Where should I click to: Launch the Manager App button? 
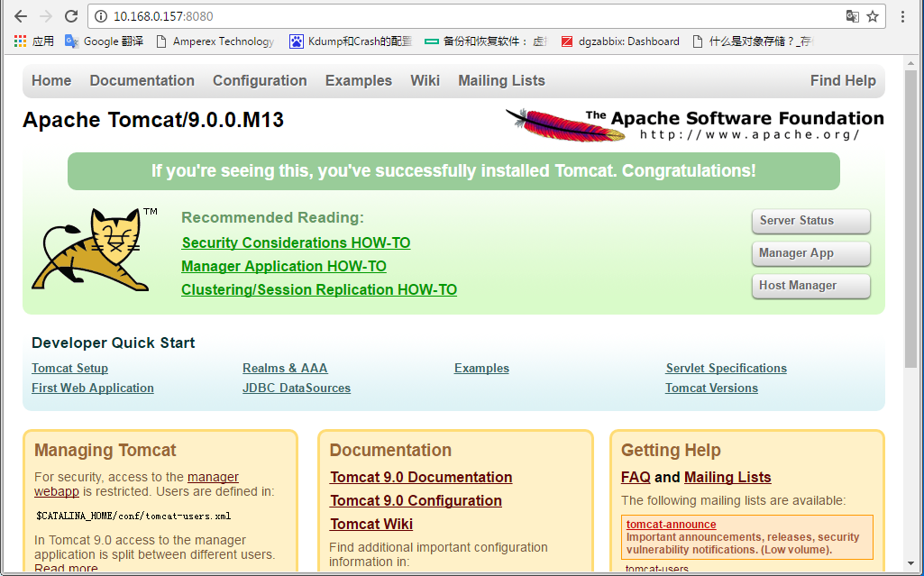click(810, 253)
